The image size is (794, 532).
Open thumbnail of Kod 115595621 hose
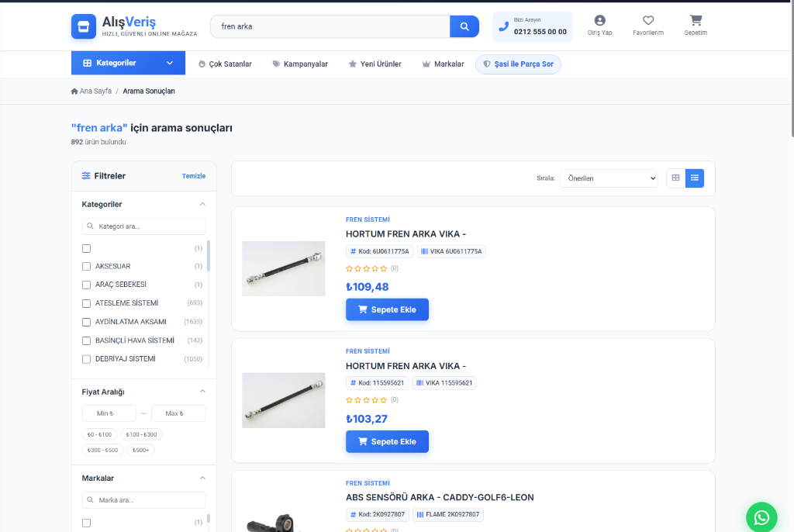click(x=284, y=400)
